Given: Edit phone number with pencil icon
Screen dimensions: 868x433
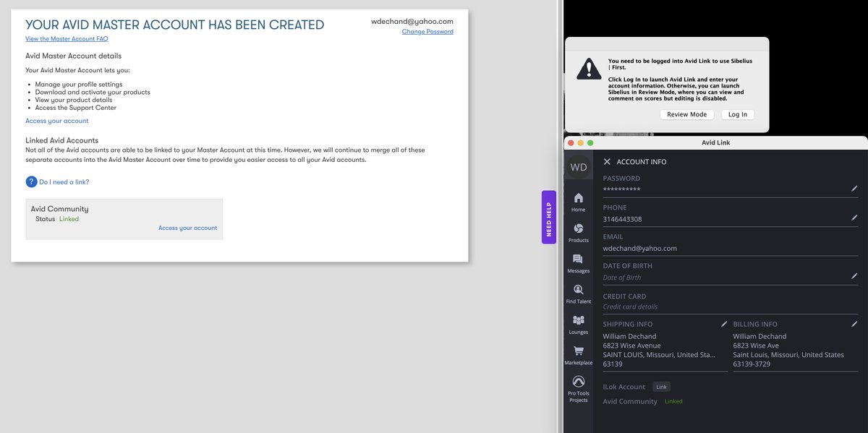Looking at the screenshot, I should [854, 218].
